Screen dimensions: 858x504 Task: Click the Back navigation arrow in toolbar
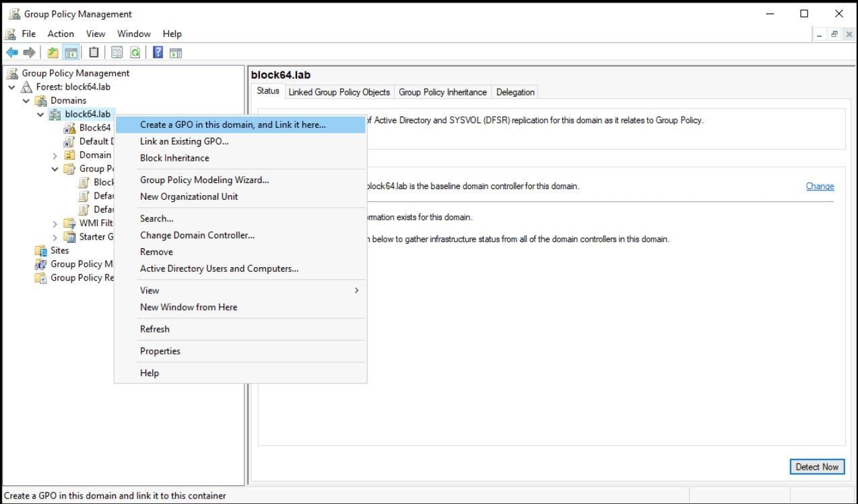11,52
